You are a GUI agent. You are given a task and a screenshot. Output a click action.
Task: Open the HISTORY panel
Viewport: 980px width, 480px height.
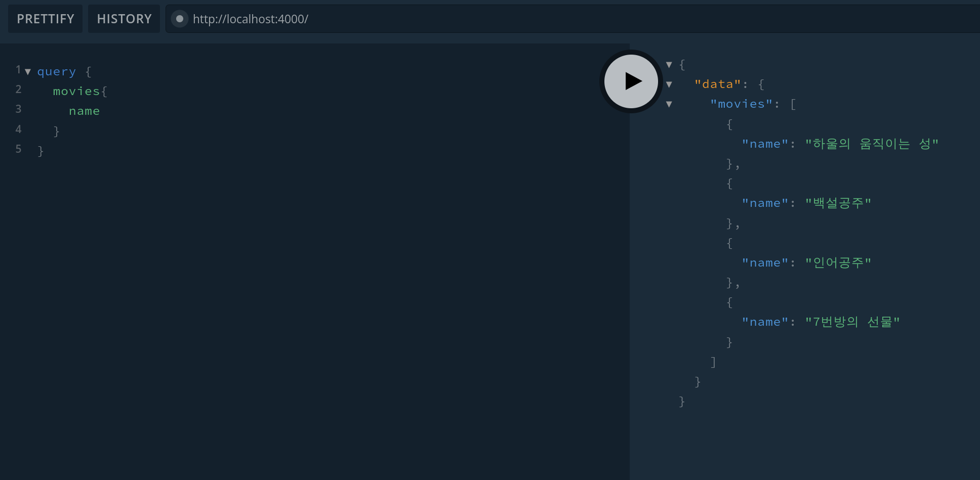coord(124,19)
